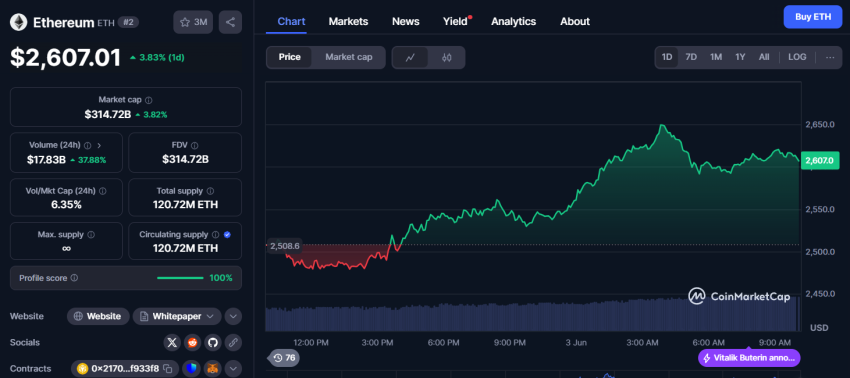Viewport: 850px width, 378px height.
Task: Open the Vitalik Buterin announcement pill
Action: click(x=749, y=358)
